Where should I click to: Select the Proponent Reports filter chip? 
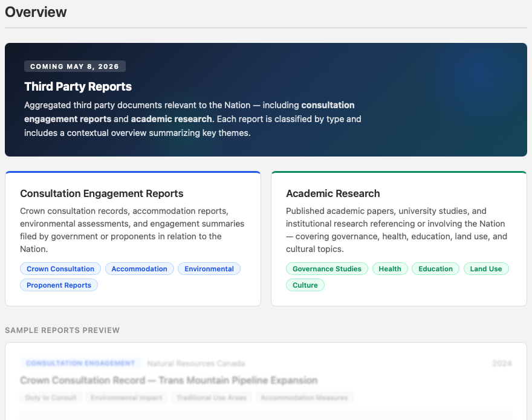(59, 285)
